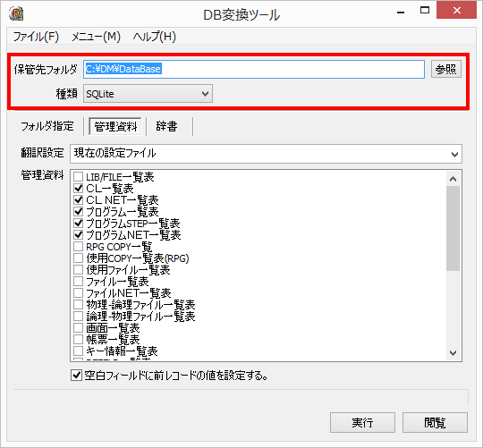Expand the 翻訳設定 dropdown
Image resolution: width=483 pixels, height=448 pixels.
[x=266, y=154]
